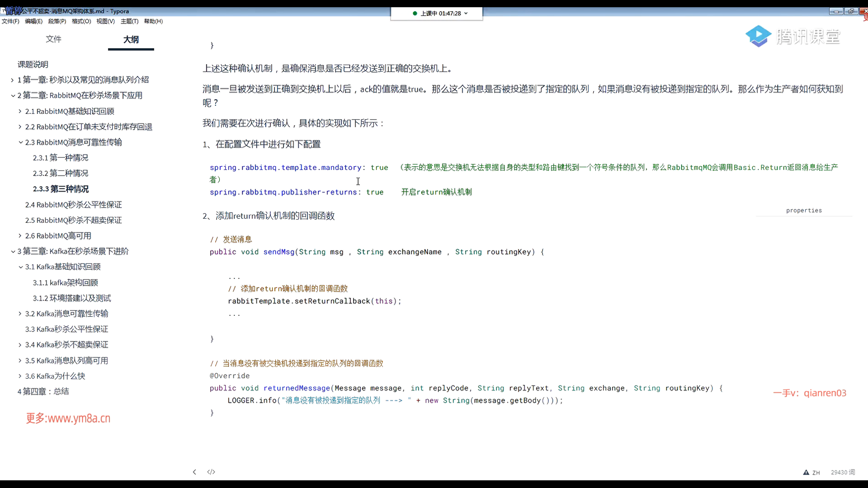Toggle source code mode icon
Screen dimensions: 868x488
coord(211,472)
